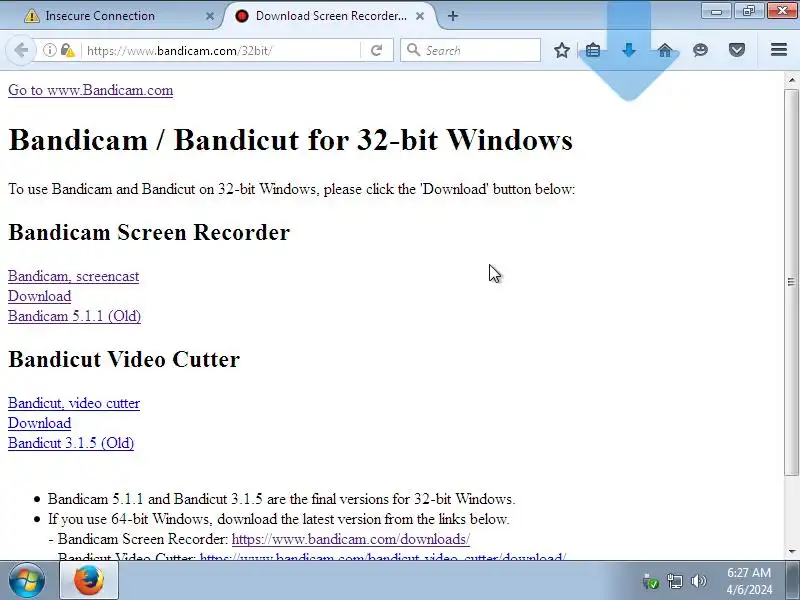
Task: Open a new tab with plus button
Action: click(x=453, y=16)
